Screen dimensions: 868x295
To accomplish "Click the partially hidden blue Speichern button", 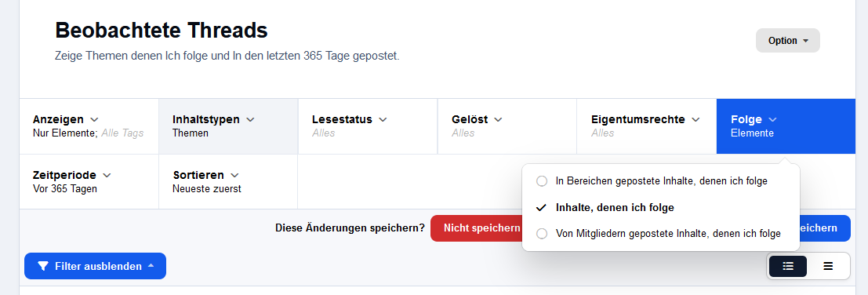I will [825, 228].
